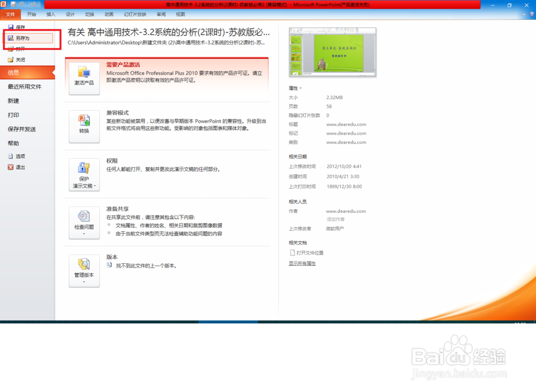Choose 关闭 (Close) with folder icon

17,60
